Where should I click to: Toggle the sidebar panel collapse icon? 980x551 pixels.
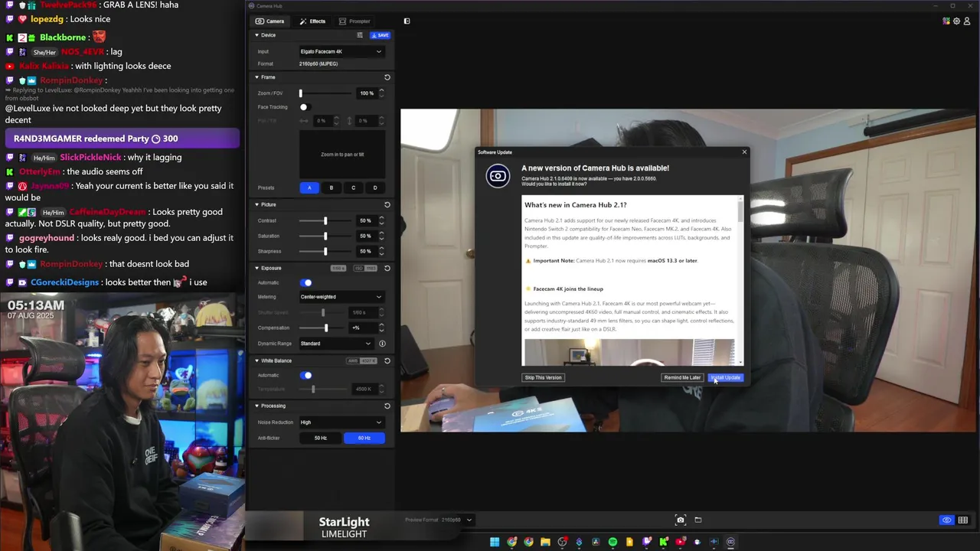[x=407, y=21]
